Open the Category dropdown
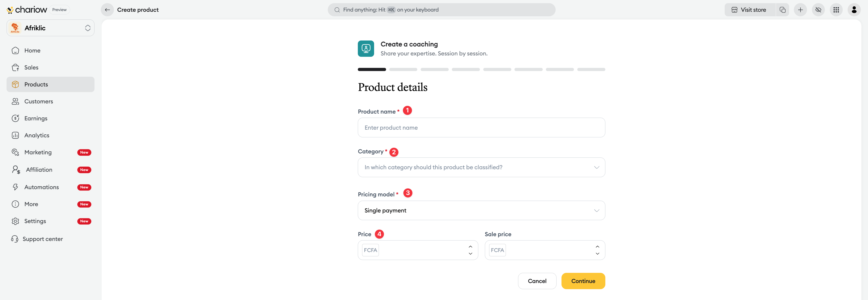The height and width of the screenshot is (300, 868). 481,167
